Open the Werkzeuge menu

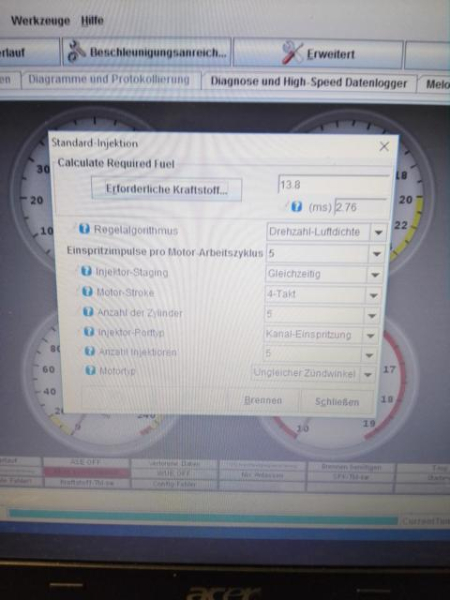(x=41, y=20)
